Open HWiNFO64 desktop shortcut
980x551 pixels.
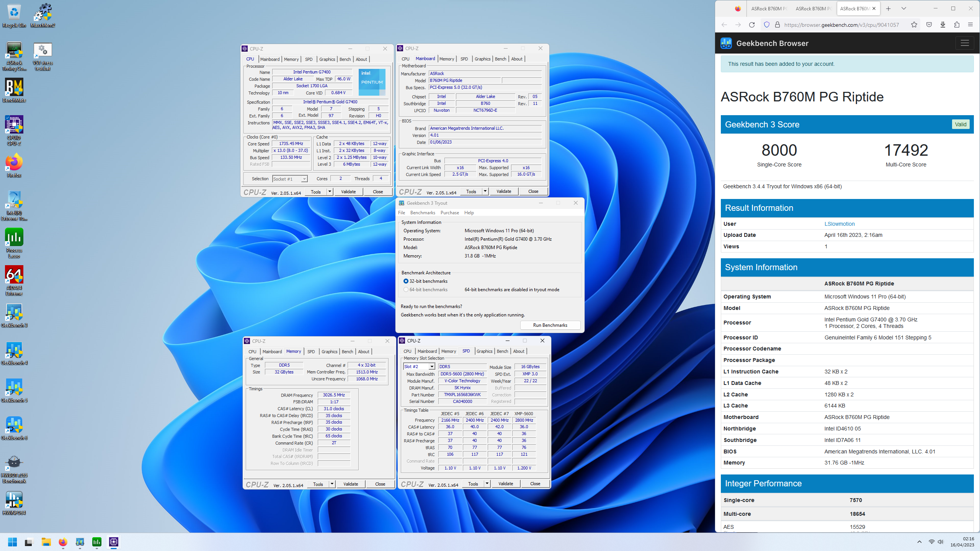14,503
